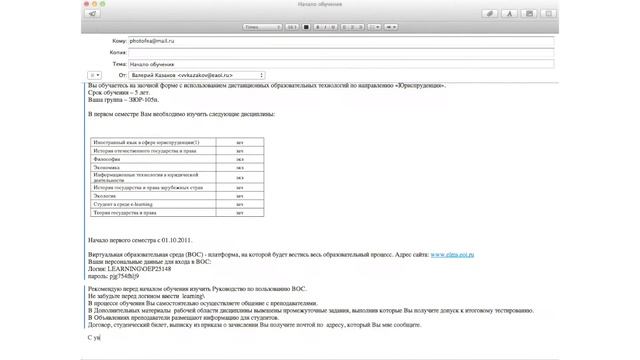Toggle italic formatting
This screenshot has width=640, height=360.
(325, 27)
